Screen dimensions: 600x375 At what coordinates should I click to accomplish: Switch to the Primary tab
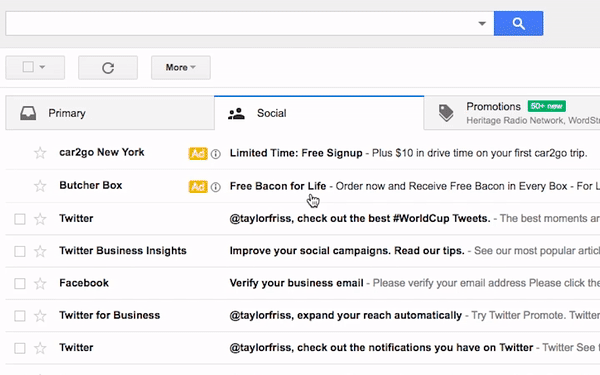110,113
